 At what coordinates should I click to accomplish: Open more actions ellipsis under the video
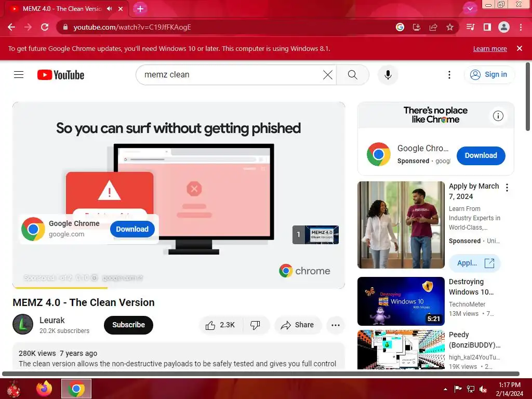tap(336, 325)
